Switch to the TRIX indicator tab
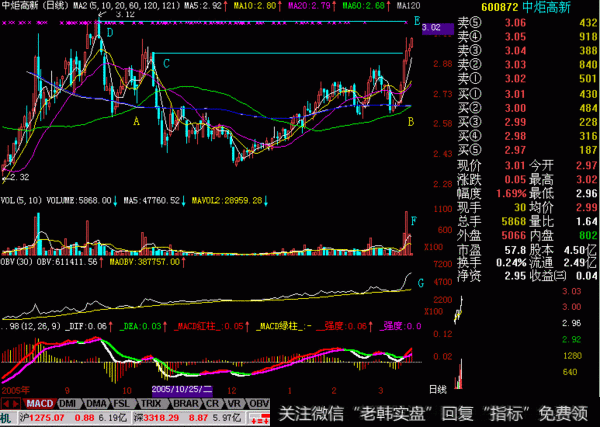 click(152, 403)
